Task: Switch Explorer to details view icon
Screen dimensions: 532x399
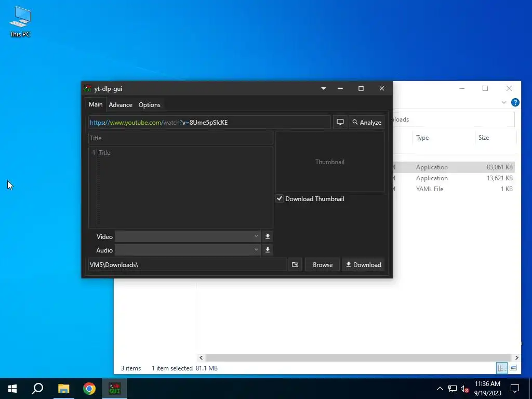Action: pyautogui.click(x=502, y=368)
